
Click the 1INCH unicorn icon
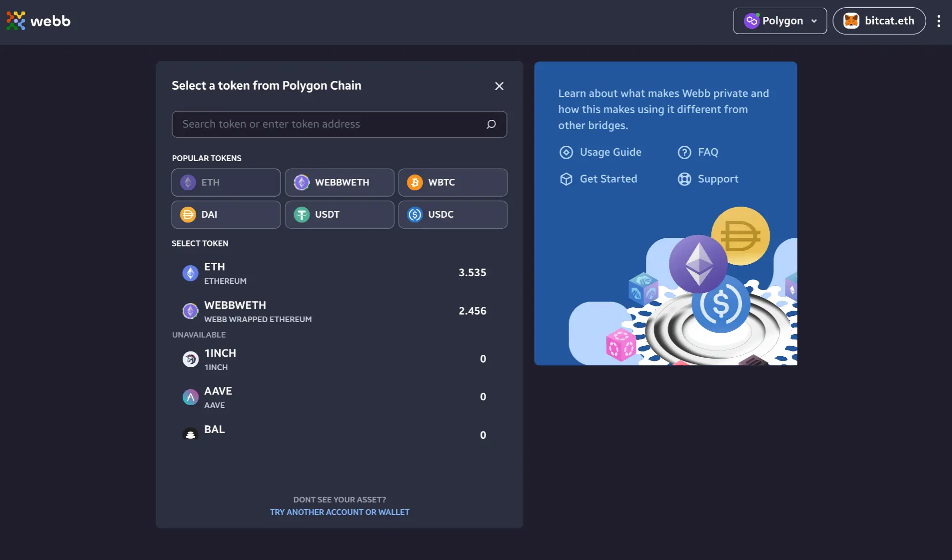point(190,359)
